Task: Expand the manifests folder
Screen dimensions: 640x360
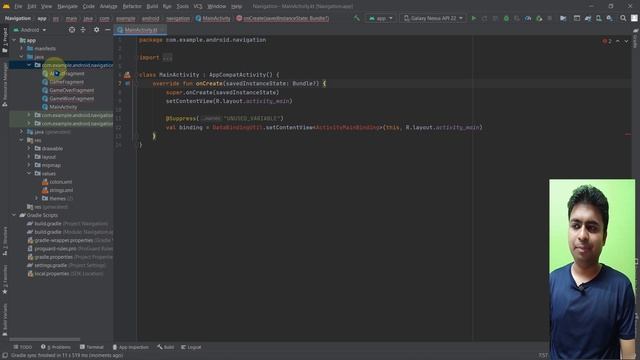Action: click(22, 49)
